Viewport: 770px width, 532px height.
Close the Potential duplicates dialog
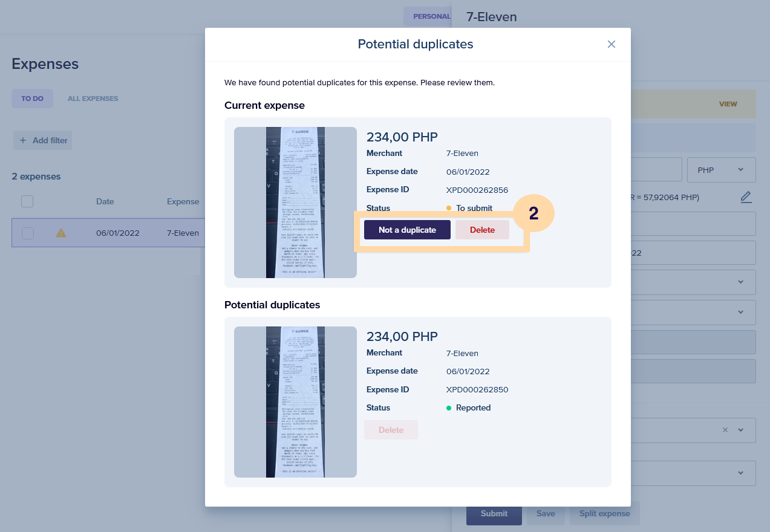pyautogui.click(x=612, y=44)
